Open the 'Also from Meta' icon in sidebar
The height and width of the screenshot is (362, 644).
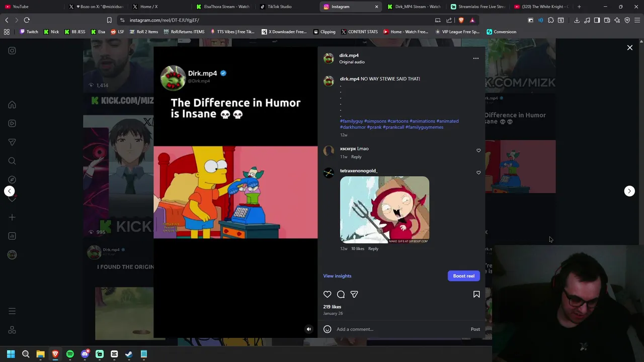[x=12, y=330]
